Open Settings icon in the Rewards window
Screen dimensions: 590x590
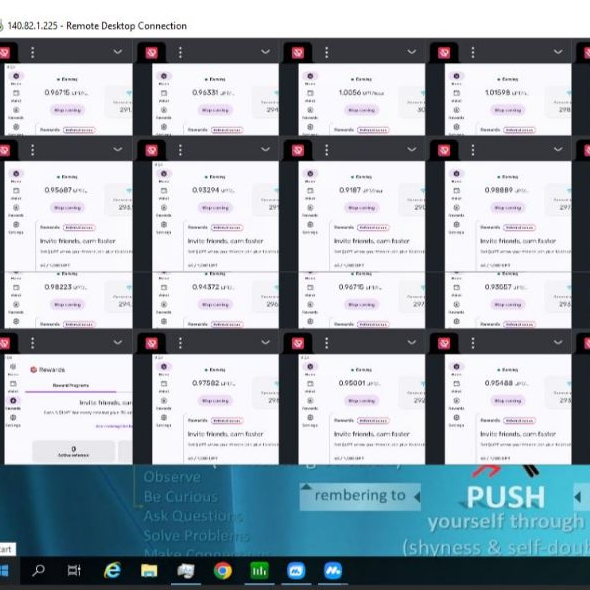click(x=13, y=418)
